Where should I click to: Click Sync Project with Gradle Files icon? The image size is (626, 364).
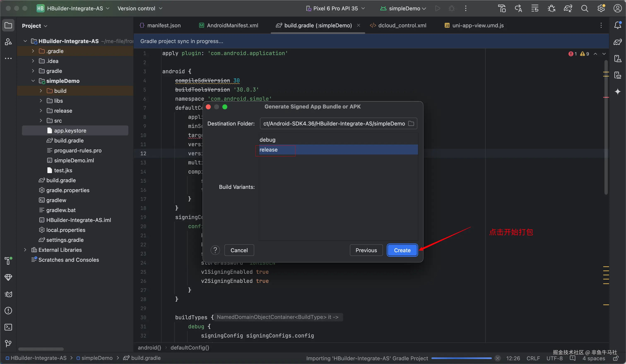(x=568, y=8)
